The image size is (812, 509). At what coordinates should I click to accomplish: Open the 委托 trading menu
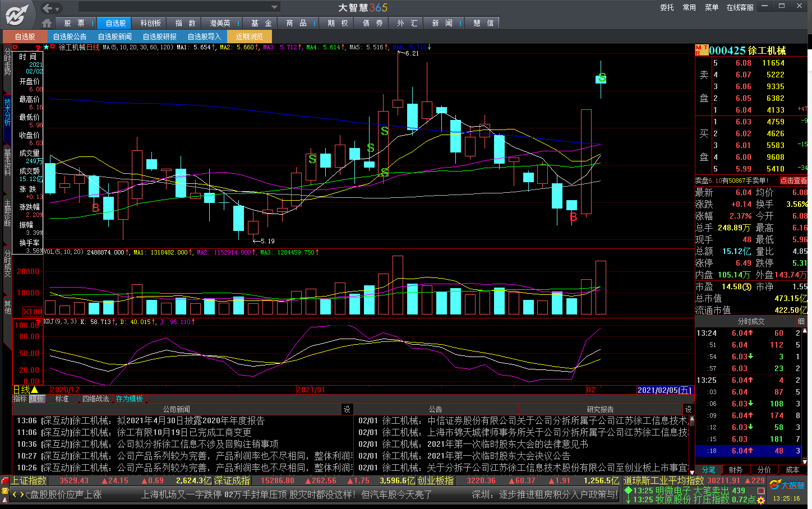pyautogui.click(x=667, y=7)
